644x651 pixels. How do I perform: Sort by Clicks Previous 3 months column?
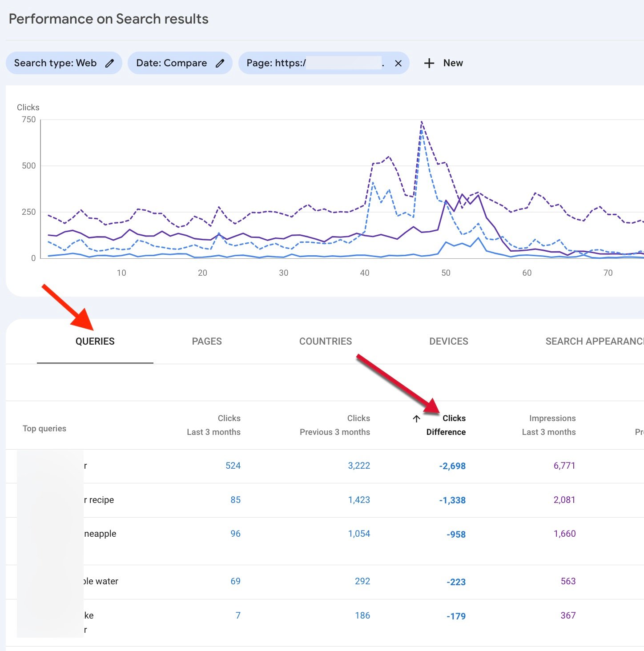tap(335, 425)
